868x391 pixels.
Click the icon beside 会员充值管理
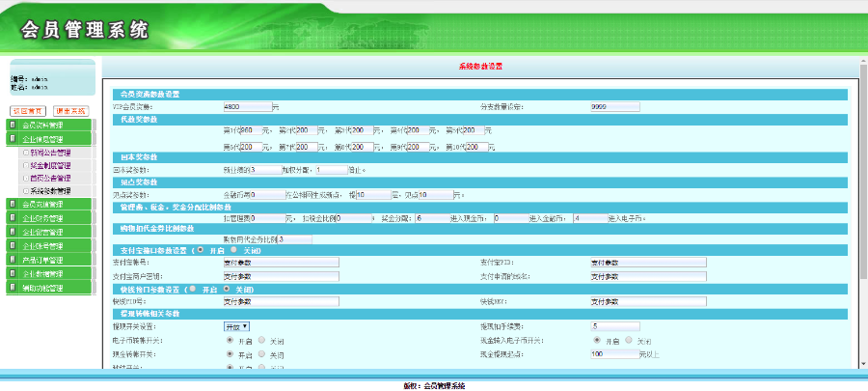(13, 205)
